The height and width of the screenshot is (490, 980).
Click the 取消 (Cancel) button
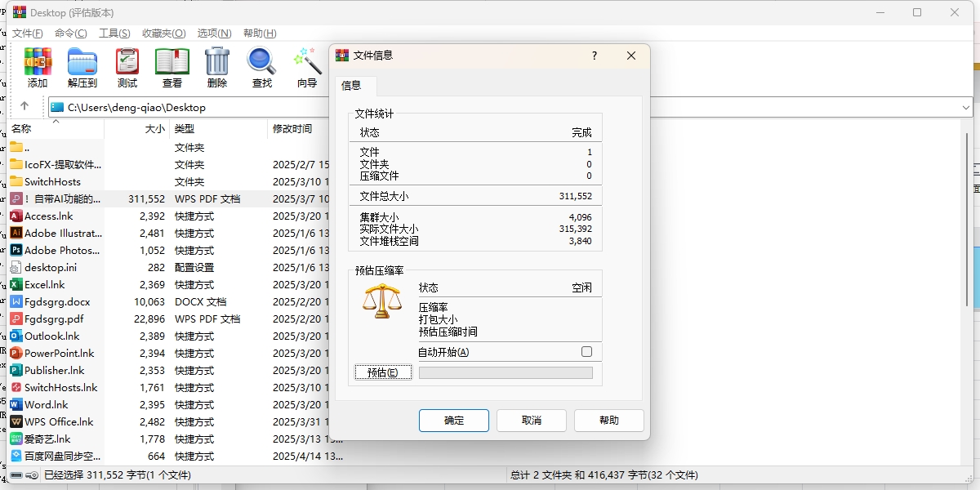pos(531,420)
